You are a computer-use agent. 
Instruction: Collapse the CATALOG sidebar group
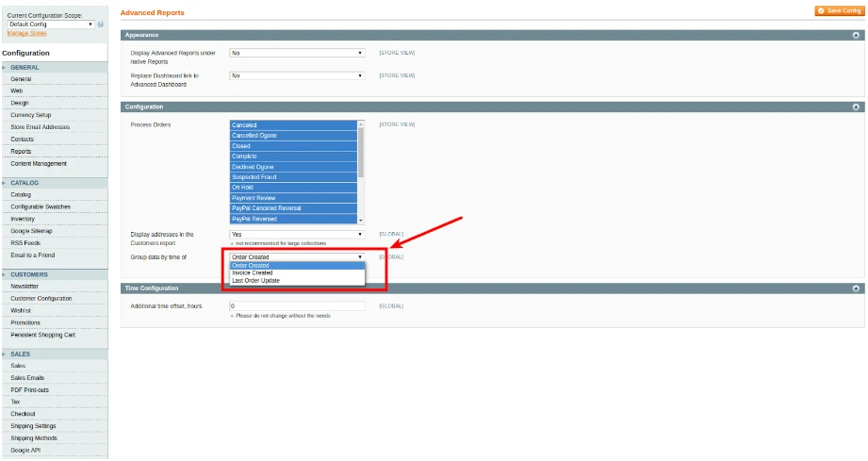point(54,183)
